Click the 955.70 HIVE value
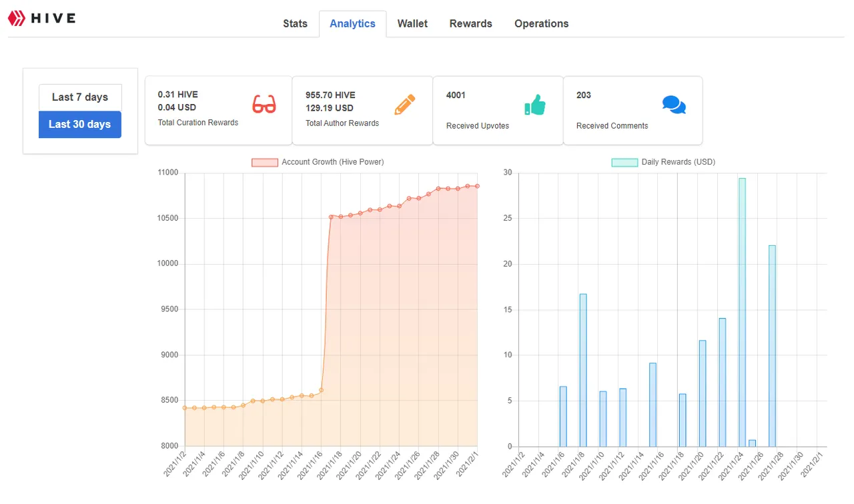The height and width of the screenshot is (504, 854). (330, 95)
